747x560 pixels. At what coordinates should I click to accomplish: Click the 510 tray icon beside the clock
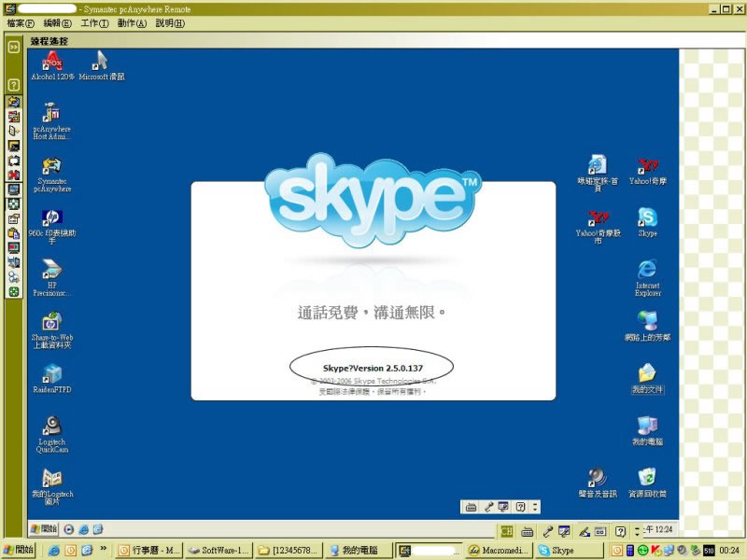pyautogui.click(x=709, y=551)
